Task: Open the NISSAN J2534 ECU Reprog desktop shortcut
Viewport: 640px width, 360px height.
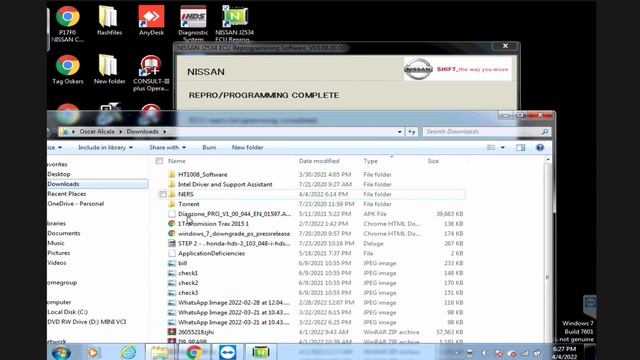Action: [x=235, y=24]
